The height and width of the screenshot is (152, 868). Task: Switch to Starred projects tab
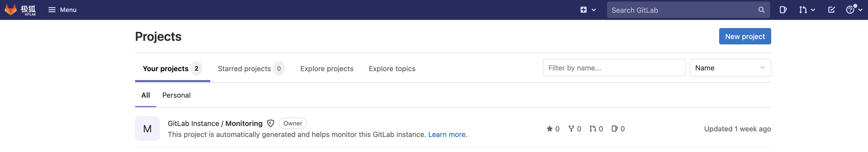coord(251,68)
